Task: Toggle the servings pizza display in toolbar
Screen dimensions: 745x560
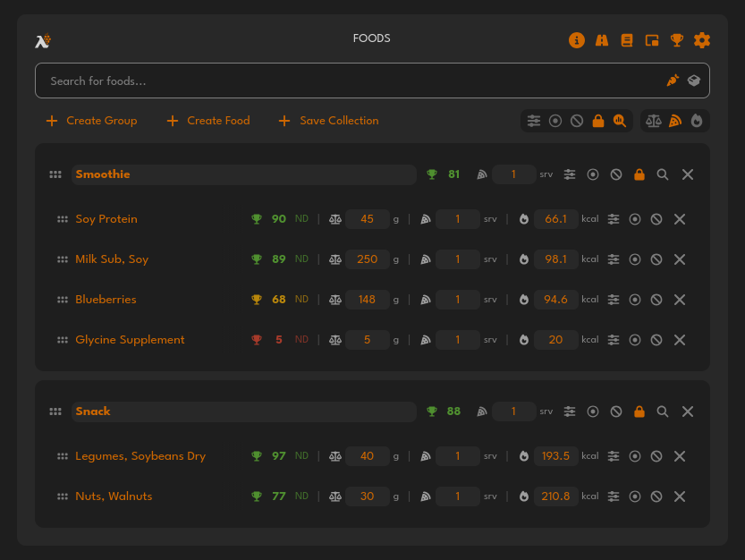Action: 674,121
